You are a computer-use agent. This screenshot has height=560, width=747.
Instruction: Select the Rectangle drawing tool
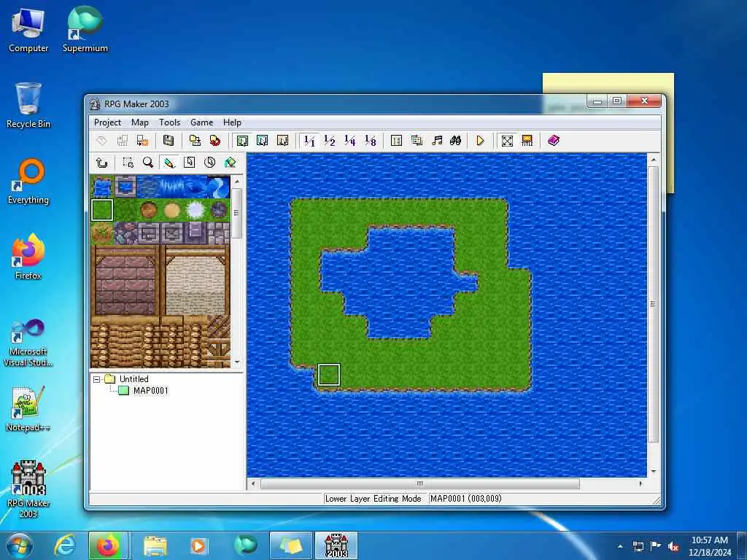189,163
